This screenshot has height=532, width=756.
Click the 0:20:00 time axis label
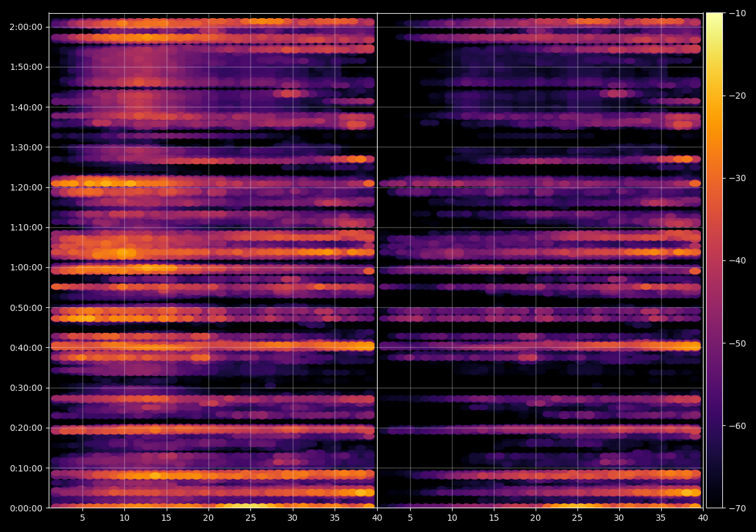26,428
